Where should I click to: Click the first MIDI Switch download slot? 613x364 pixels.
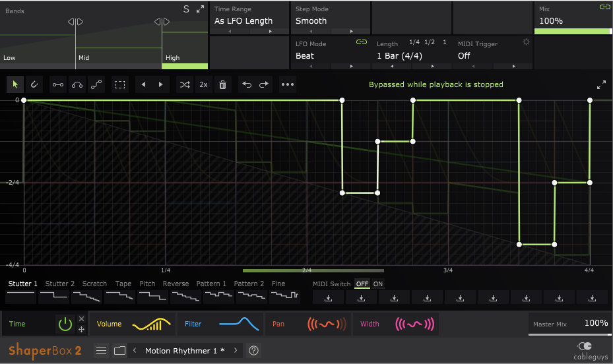point(329,298)
